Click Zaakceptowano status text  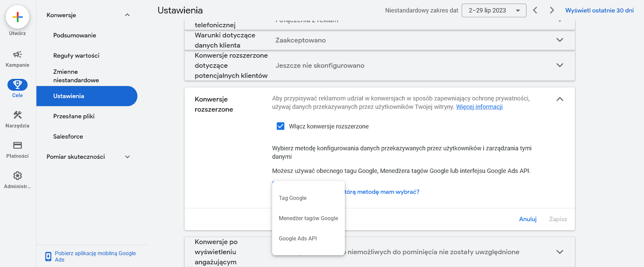point(301,40)
